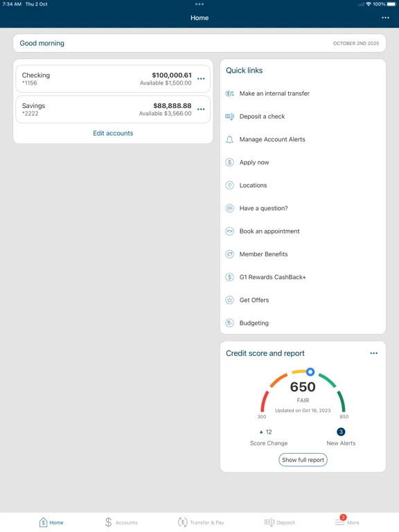Tap the Get Offers star icon
Screen dimensions: 399x532
coord(230,300)
